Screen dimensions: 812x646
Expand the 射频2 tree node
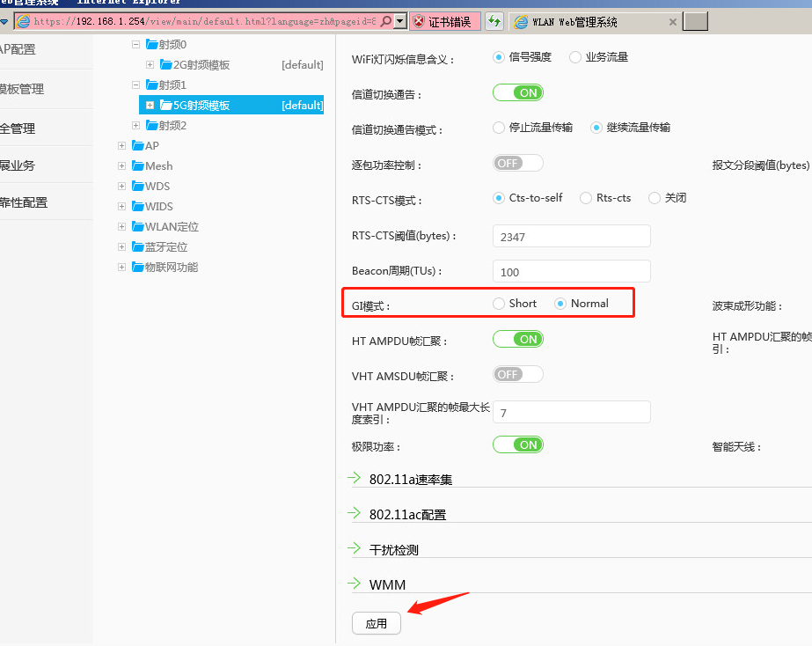click(x=135, y=125)
